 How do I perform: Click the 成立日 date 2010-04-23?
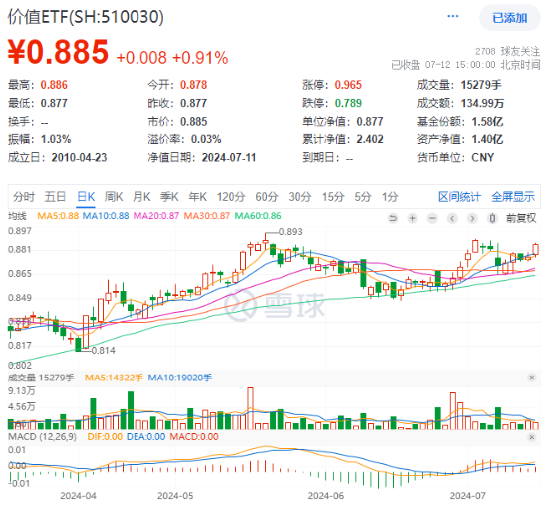pos(79,157)
